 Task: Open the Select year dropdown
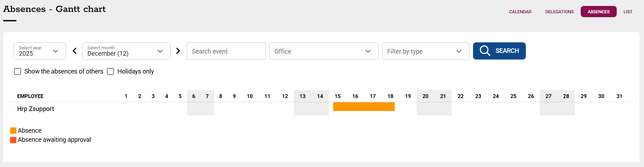click(40, 51)
